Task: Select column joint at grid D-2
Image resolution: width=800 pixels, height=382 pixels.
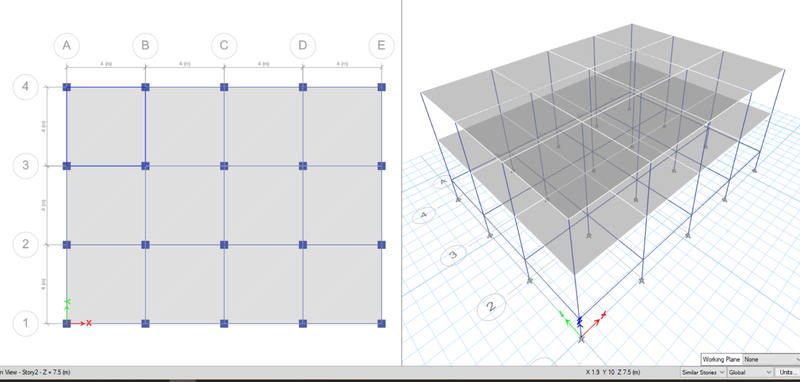Action: pos(303,245)
